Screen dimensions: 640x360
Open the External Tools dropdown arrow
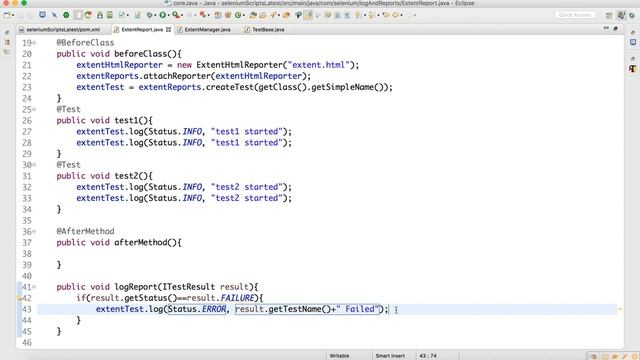coord(182,15)
